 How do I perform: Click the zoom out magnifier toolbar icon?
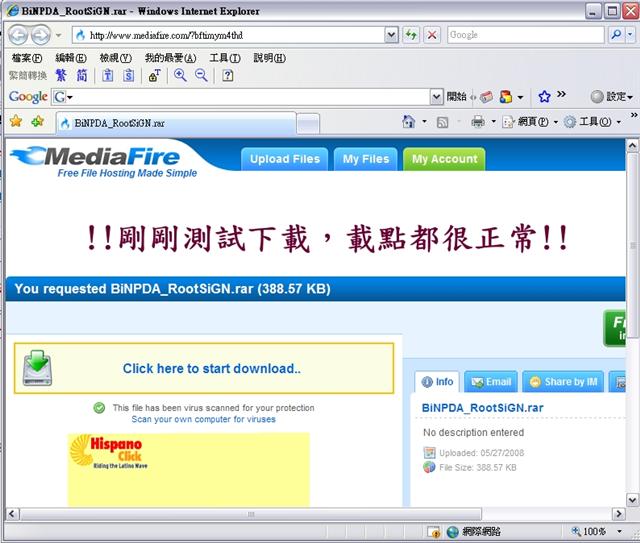tap(201, 75)
